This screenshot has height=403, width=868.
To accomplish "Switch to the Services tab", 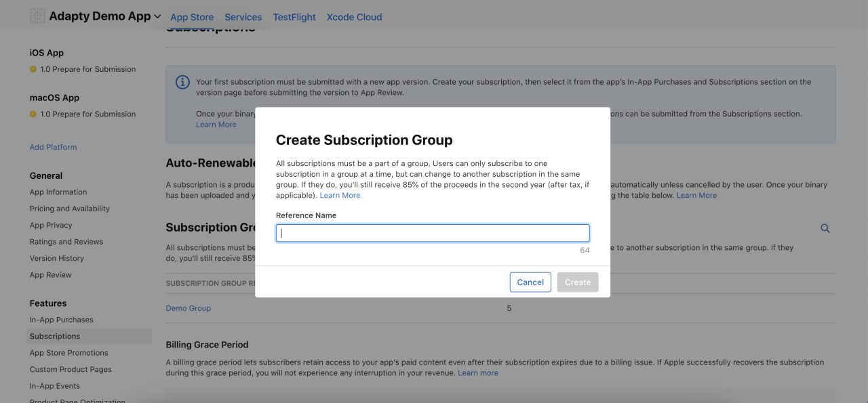I will tap(243, 17).
